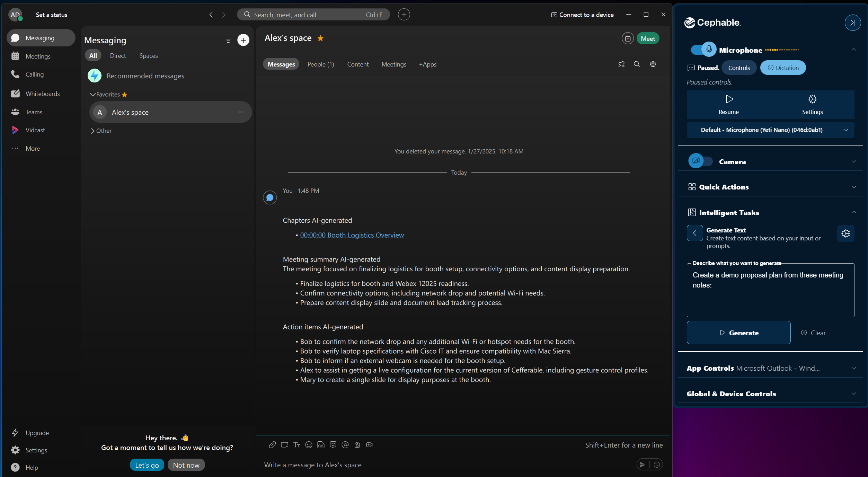Click the search in space icon
Screen dimensions: 868x477
pyautogui.click(x=637, y=64)
